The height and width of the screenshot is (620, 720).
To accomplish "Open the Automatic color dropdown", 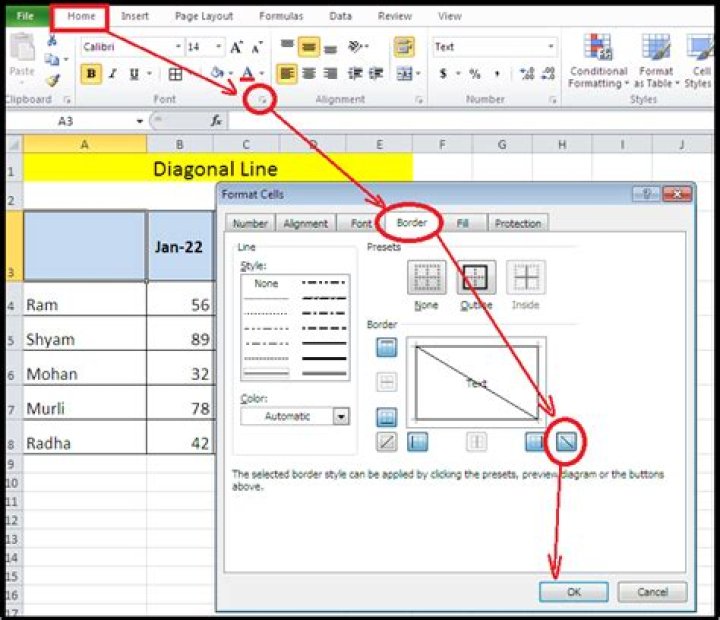I will [341, 417].
